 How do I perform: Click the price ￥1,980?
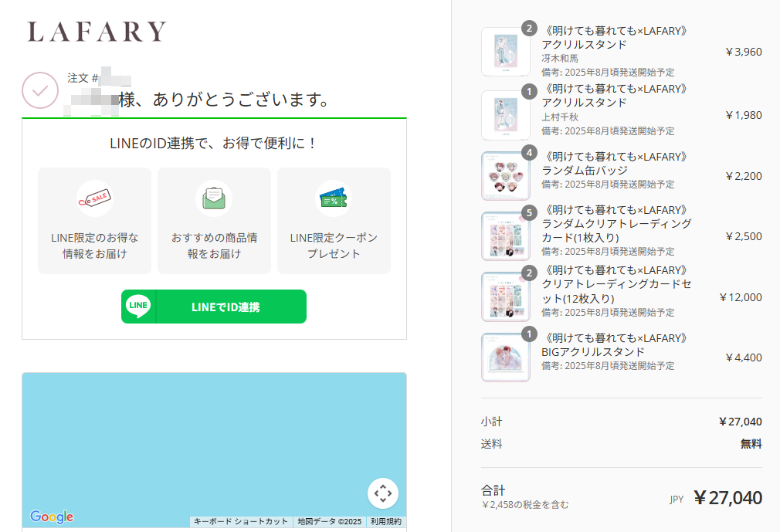[744, 115]
